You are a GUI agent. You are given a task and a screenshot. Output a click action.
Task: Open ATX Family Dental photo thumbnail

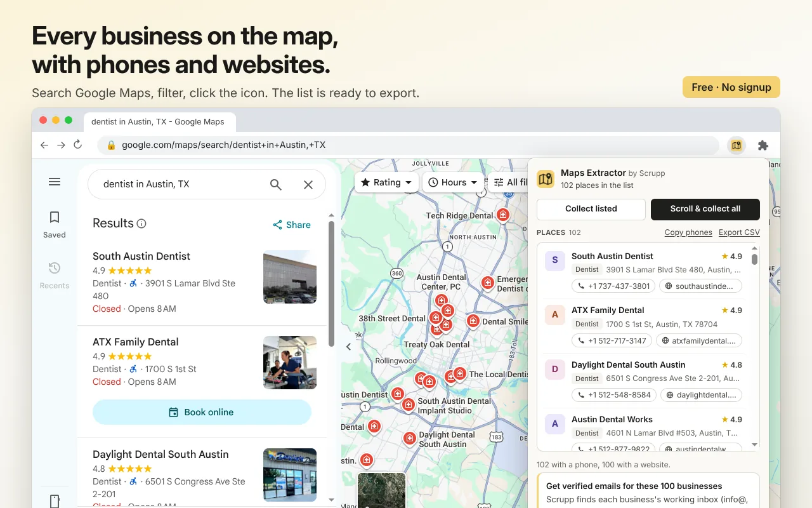point(290,363)
